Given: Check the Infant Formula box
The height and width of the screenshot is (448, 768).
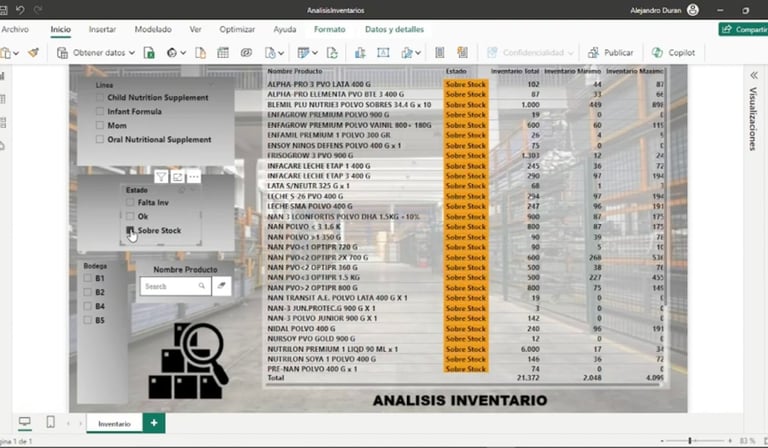Looking at the screenshot, I should point(100,112).
